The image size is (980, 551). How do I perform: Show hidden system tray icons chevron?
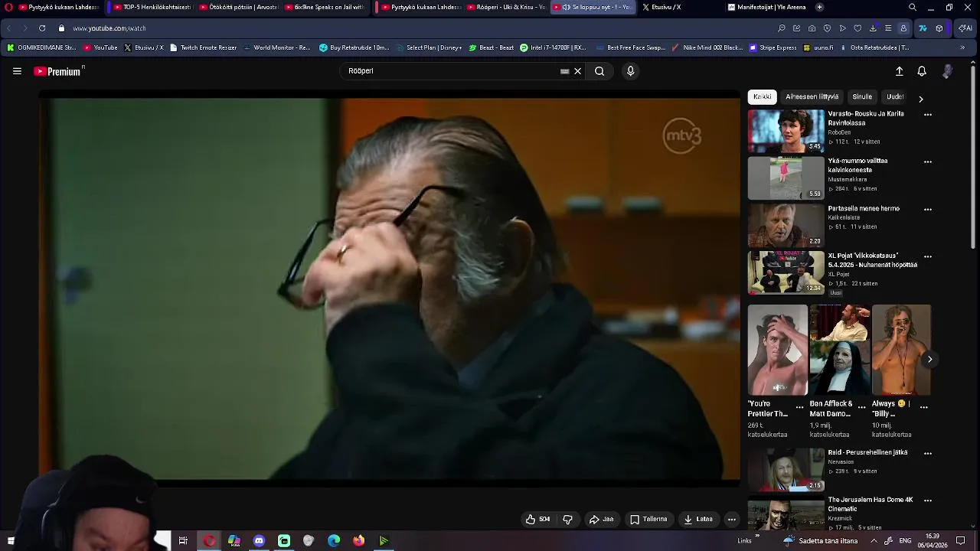pos(873,541)
